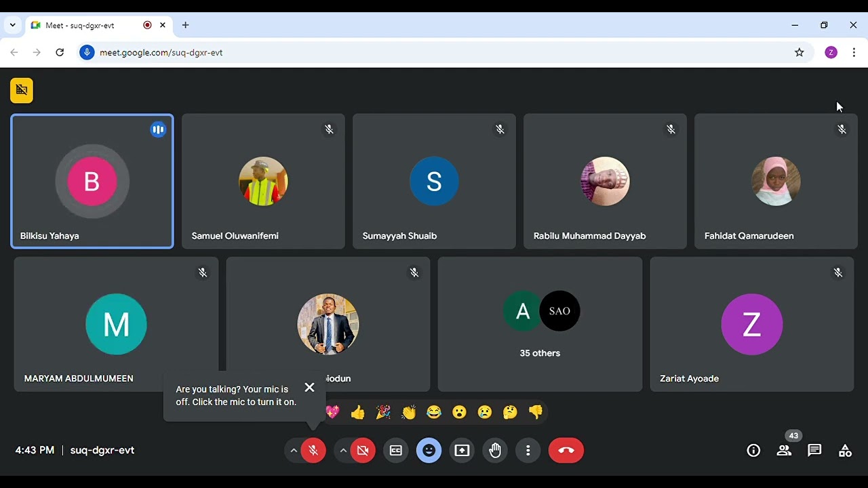Screen dimensions: 868x488
Task: Select Sumayyah Shuaib's tile avatar
Action: [x=434, y=181]
